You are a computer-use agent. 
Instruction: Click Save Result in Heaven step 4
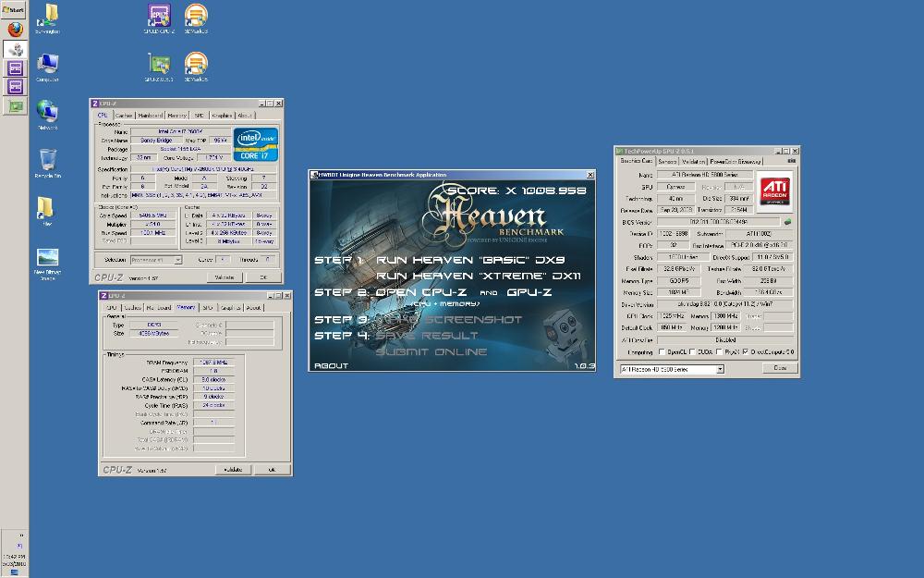tap(427, 335)
